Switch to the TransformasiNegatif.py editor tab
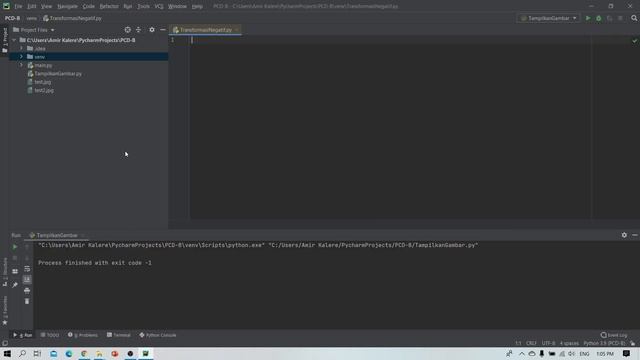 coord(205,30)
